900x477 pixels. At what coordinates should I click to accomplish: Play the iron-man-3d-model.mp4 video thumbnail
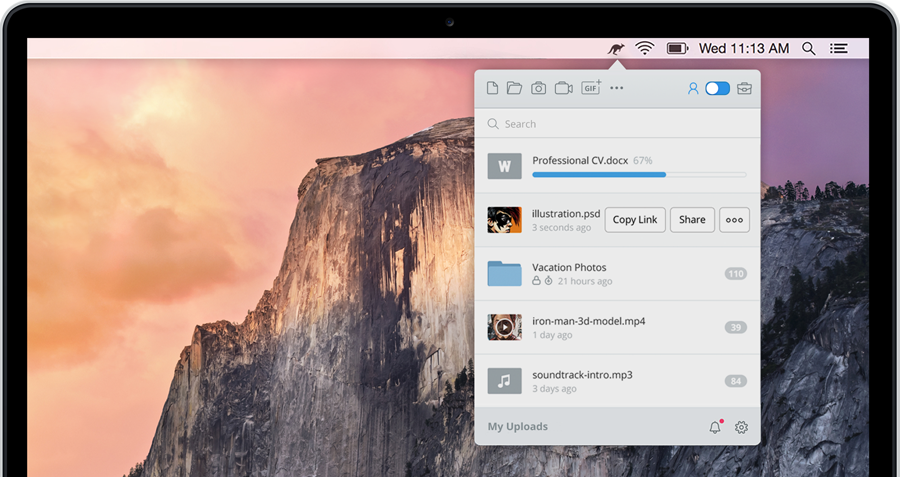[x=505, y=327]
